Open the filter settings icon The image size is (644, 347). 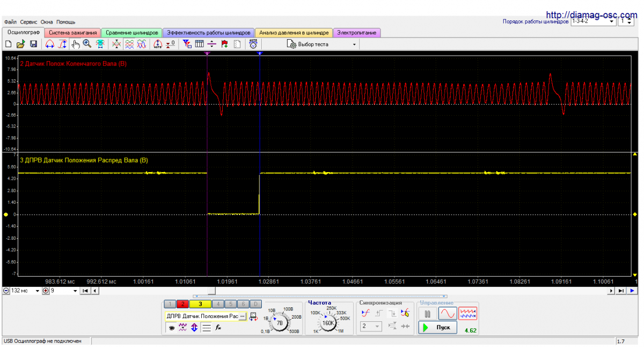pos(187,44)
